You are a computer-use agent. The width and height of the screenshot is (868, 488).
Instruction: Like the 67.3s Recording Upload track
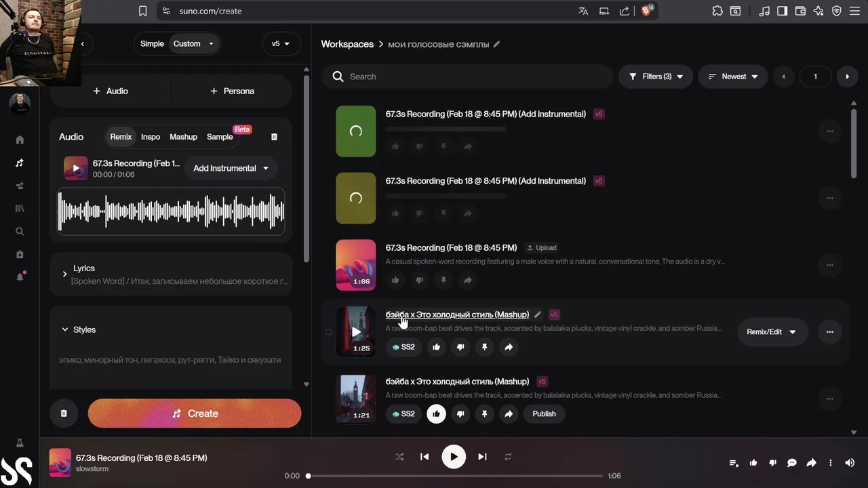point(395,280)
